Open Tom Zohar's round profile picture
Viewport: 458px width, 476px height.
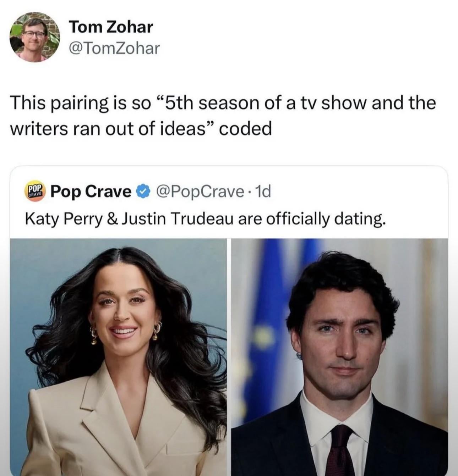pos(34,37)
